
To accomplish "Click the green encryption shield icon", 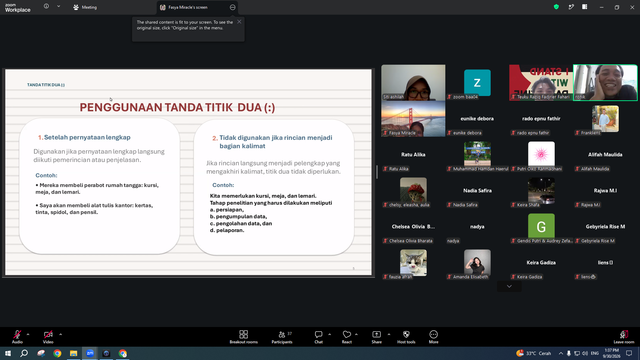I will coord(556,7).
